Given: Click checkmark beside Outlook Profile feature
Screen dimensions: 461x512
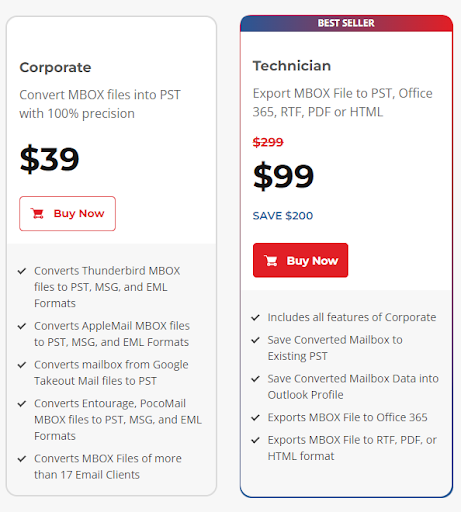Looking at the screenshot, I should coord(256,379).
